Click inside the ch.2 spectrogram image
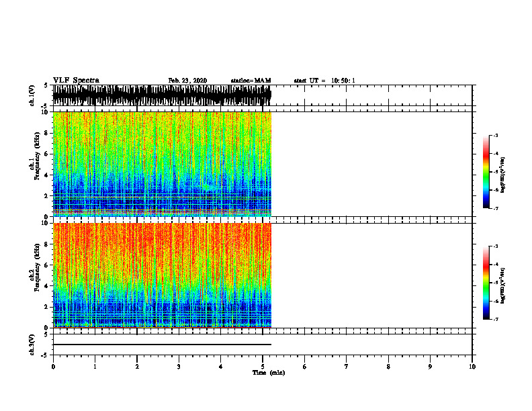The image size is (532, 411). pyautogui.click(x=162, y=275)
